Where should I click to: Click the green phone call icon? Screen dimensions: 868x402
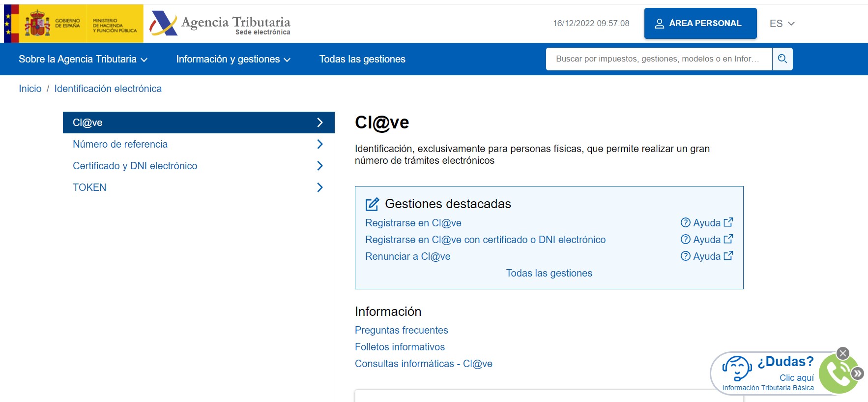click(838, 374)
